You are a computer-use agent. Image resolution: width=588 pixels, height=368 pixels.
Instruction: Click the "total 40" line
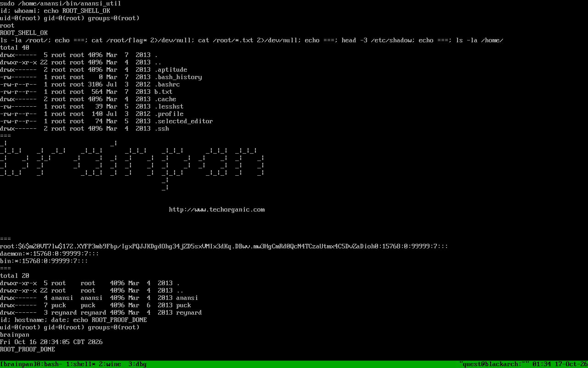(x=15, y=48)
